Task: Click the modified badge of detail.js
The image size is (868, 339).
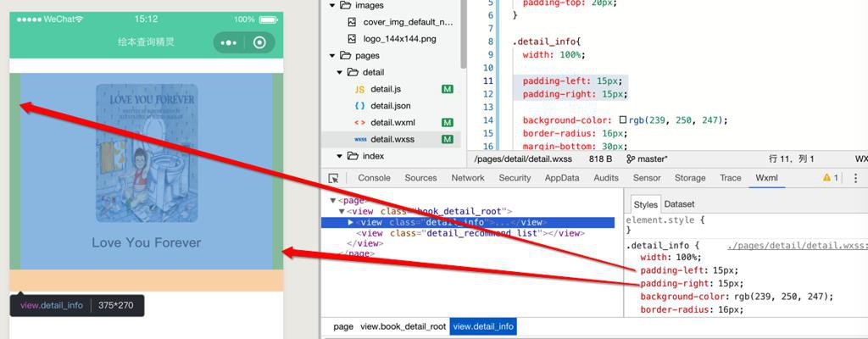Action: coord(448,89)
